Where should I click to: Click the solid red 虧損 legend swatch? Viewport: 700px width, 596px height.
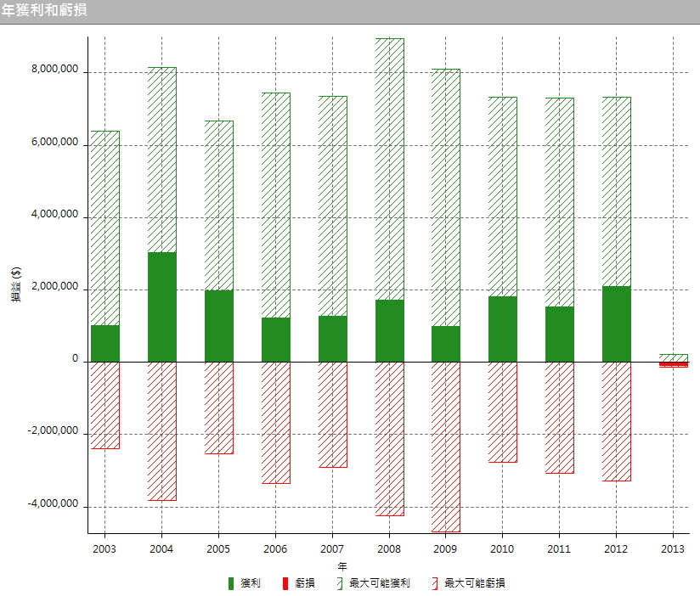285,583
